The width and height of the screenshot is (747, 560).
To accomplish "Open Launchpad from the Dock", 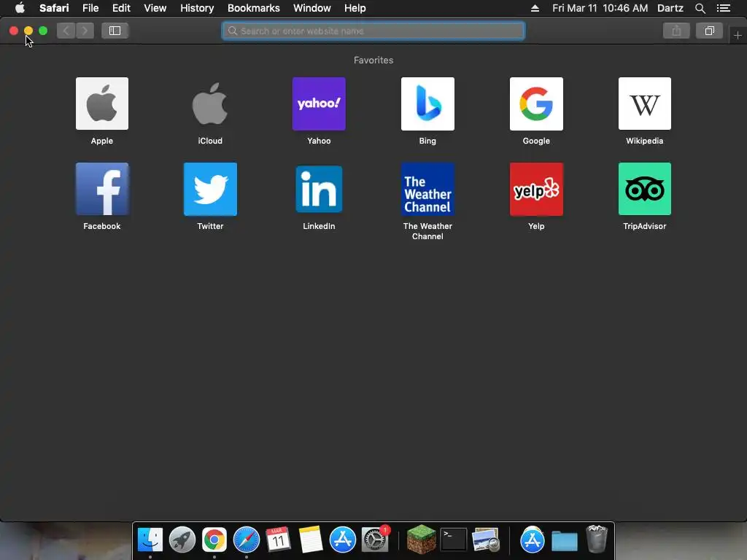I will click(182, 540).
